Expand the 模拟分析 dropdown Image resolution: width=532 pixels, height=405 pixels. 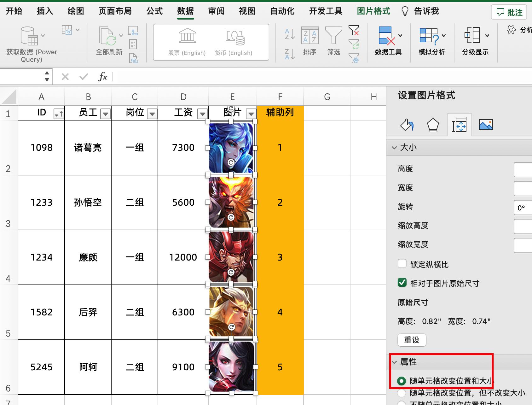pos(444,36)
